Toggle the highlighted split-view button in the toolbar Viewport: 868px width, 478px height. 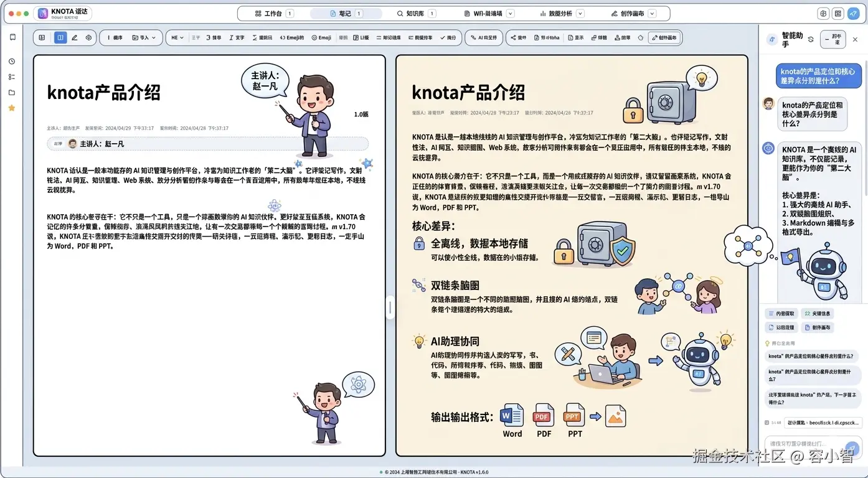[x=60, y=37]
